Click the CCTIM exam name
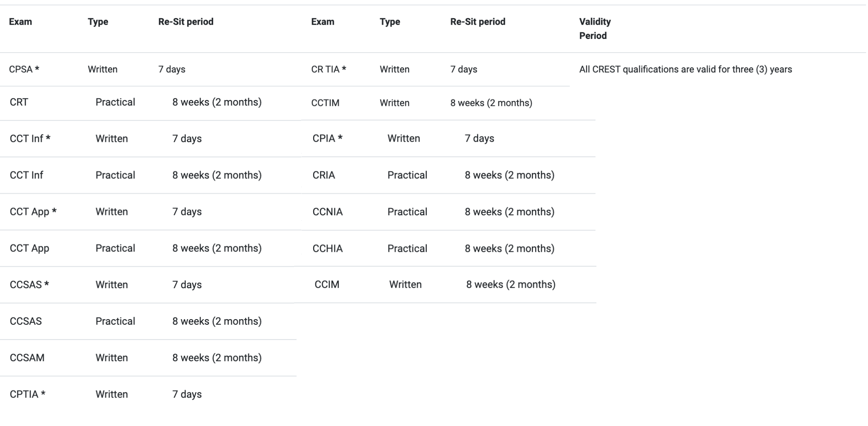The image size is (868, 426). tap(325, 103)
